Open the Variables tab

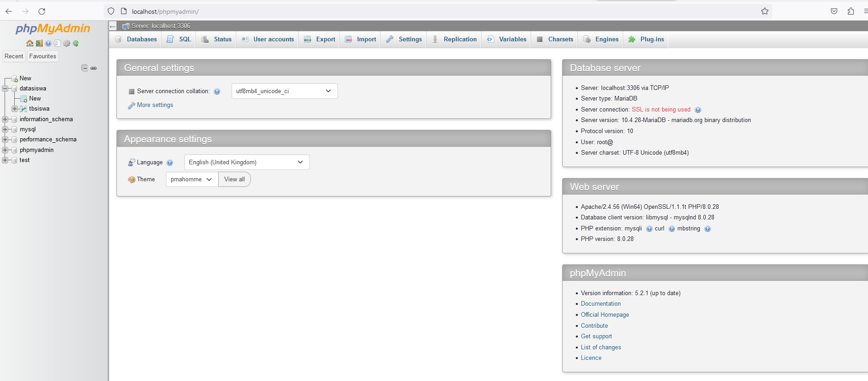pyautogui.click(x=507, y=39)
